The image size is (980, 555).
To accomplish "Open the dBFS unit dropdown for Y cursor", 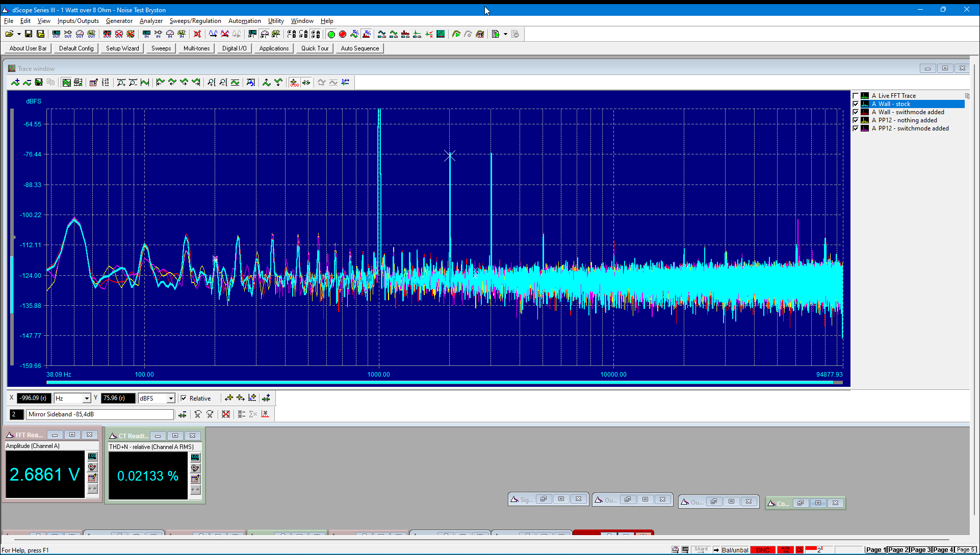I will pos(171,399).
